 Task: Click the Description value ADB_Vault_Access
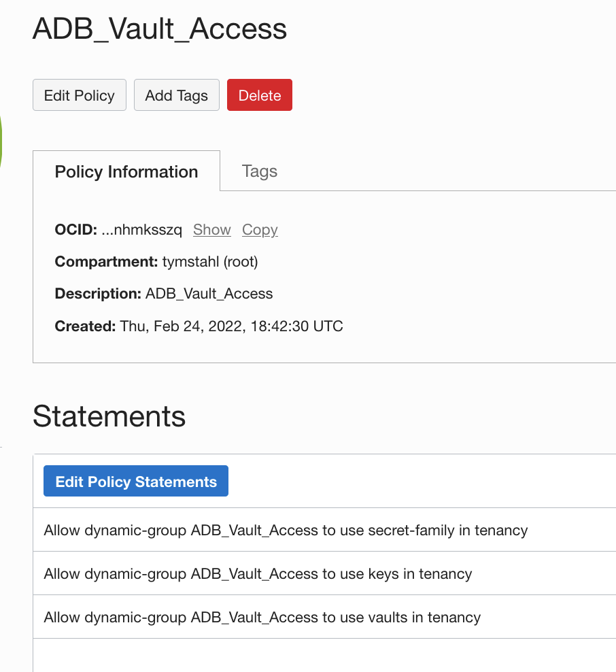[208, 293]
